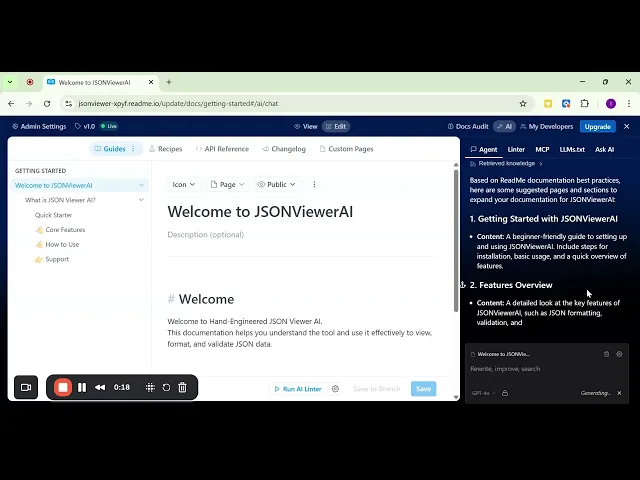Clear the agent chat with the trash icon
The image size is (640, 480).
607,354
